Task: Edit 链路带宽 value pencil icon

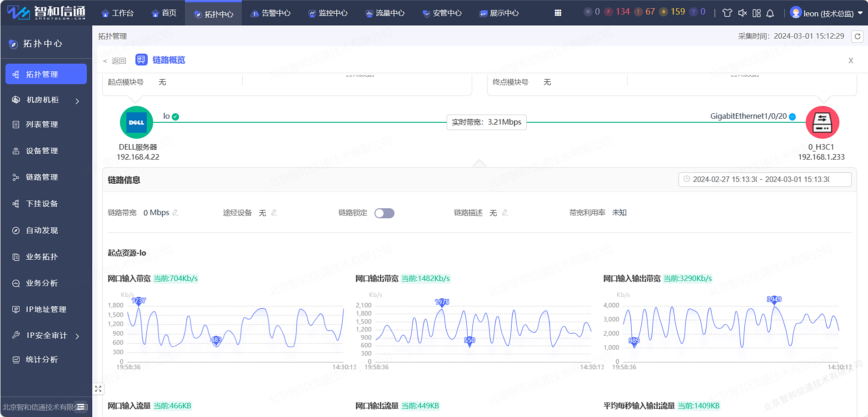Action: click(175, 212)
